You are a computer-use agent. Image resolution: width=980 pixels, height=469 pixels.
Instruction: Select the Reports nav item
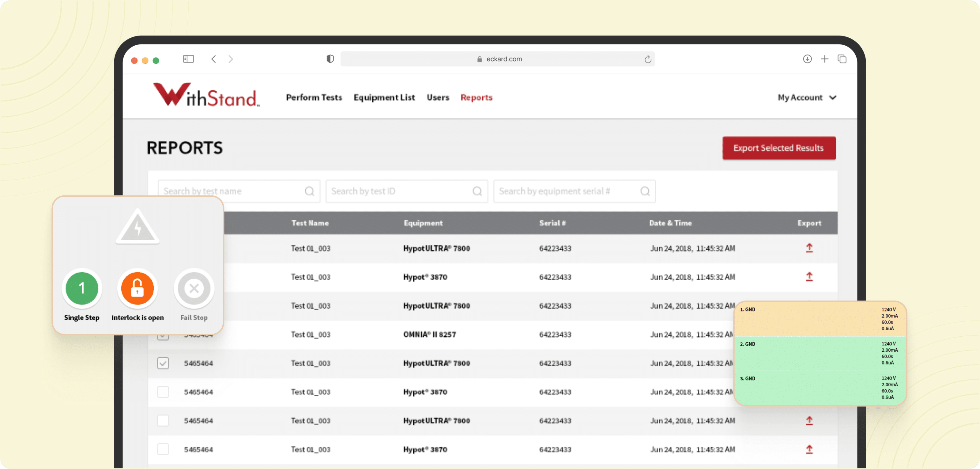click(476, 97)
